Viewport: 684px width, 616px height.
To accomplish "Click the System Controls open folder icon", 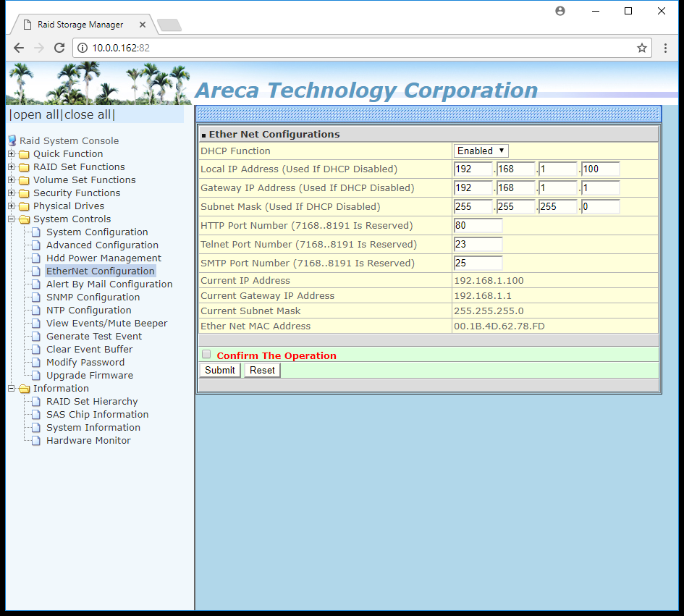I will [25, 219].
